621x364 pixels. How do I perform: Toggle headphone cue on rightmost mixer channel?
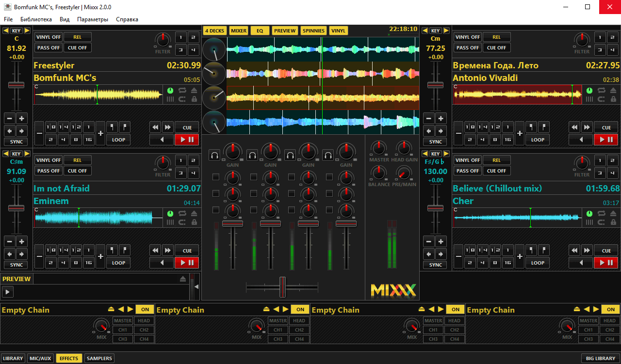328,156
